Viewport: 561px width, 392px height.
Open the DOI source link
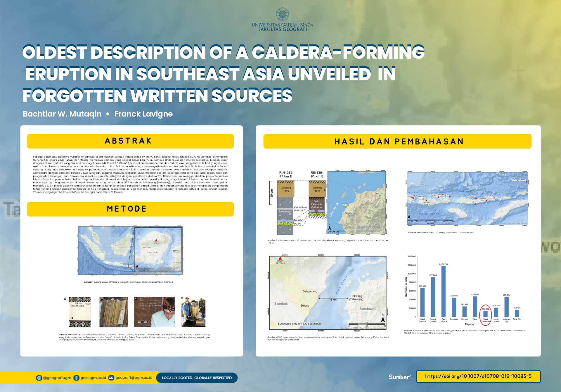tap(478, 376)
